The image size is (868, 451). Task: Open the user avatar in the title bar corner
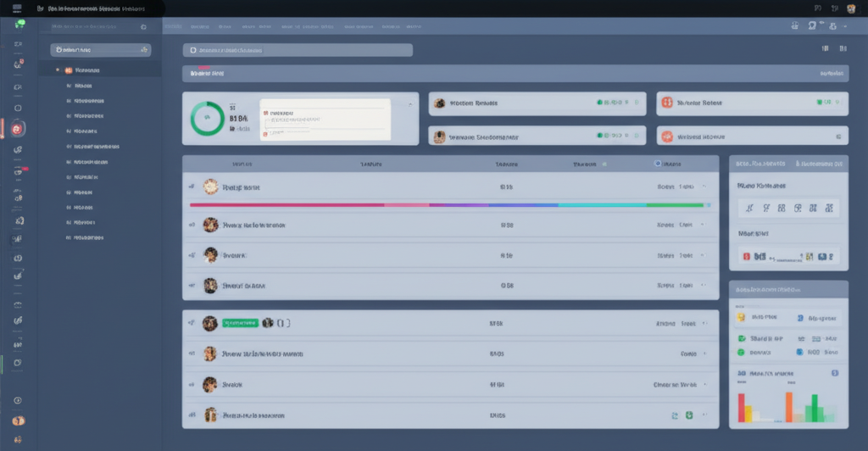(851, 8)
